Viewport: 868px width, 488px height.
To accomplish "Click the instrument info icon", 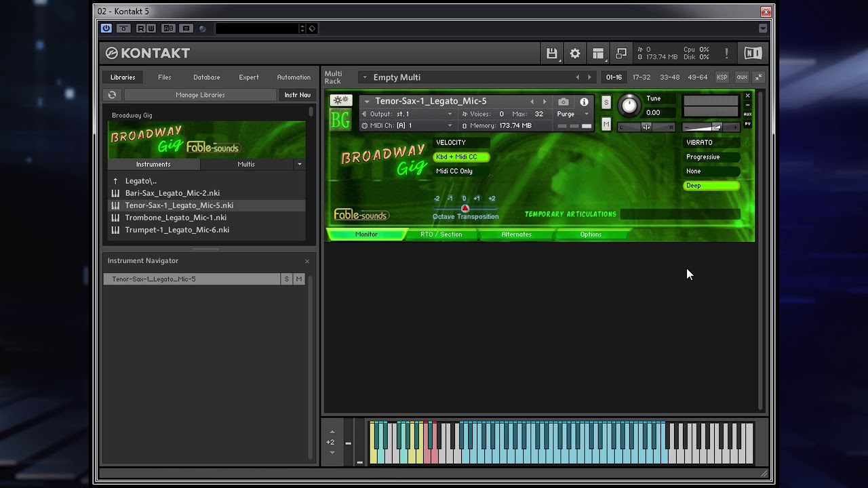I will pos(584,102).
